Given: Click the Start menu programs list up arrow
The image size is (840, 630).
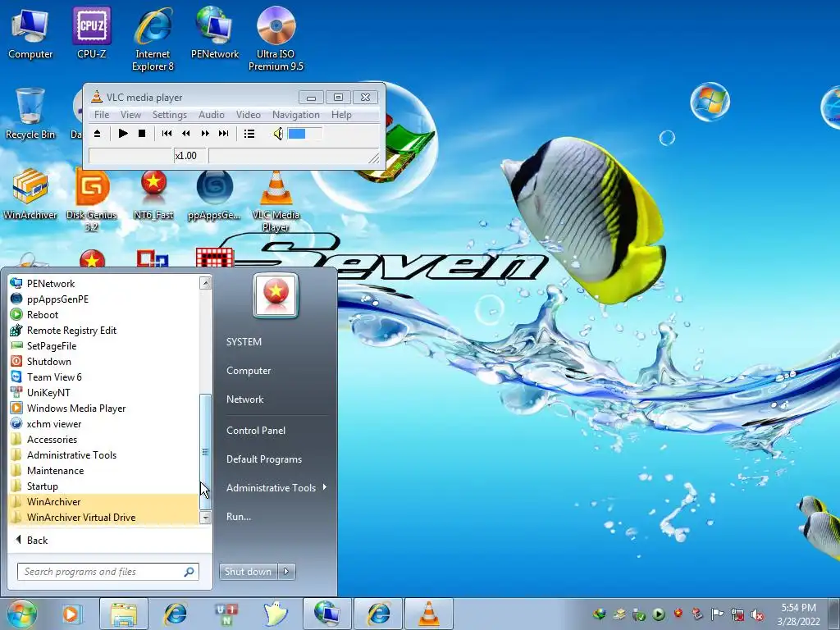Looking at the screenshot, I should pos(205,283).
